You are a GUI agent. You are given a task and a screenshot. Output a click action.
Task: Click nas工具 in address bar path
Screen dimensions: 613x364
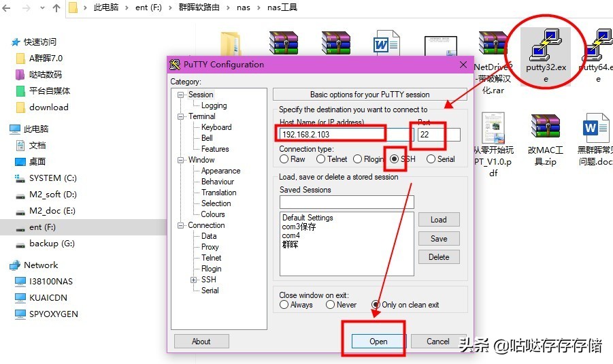(282, 7)
